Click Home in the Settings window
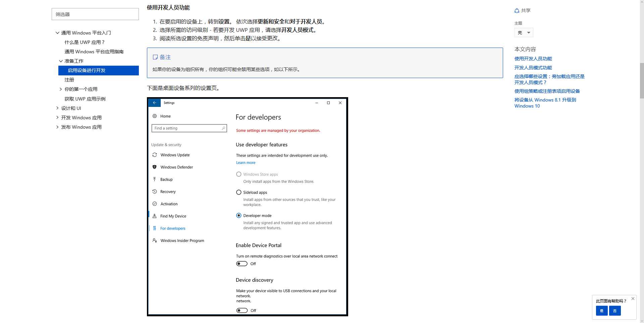644x323 pixels. point(165,116)
